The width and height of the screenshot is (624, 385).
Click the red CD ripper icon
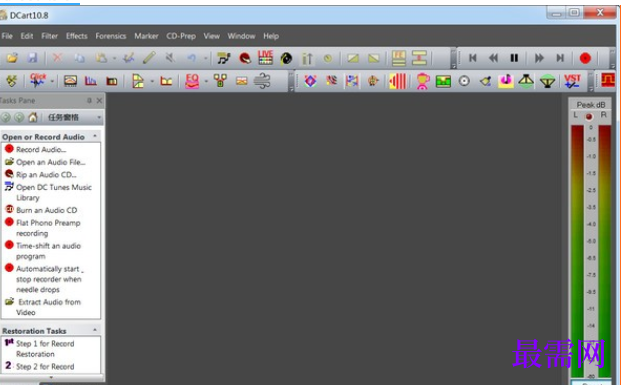click(x=245, y=58)
